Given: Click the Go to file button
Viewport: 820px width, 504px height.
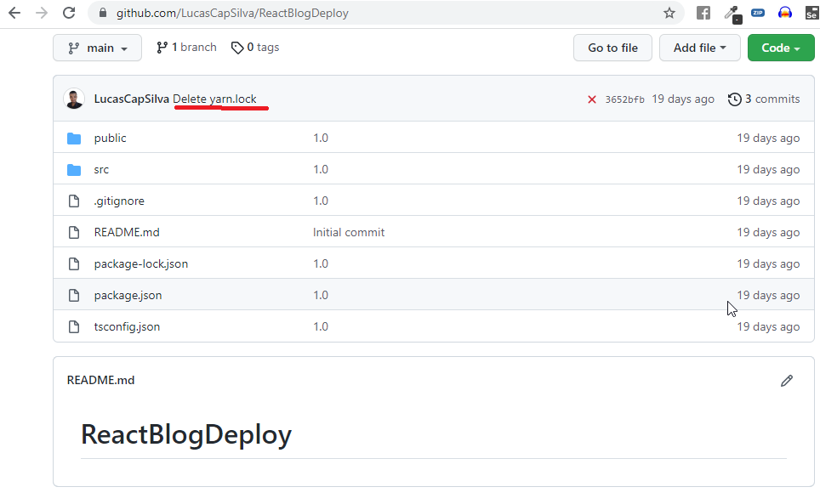Looking at the screenshot, I should (613, 48).
